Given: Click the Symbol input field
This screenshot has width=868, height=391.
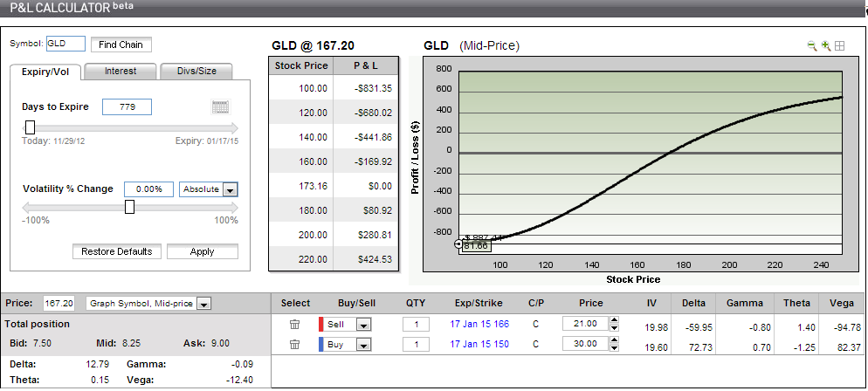Looking at the screenshot, I should coord(65,44).
